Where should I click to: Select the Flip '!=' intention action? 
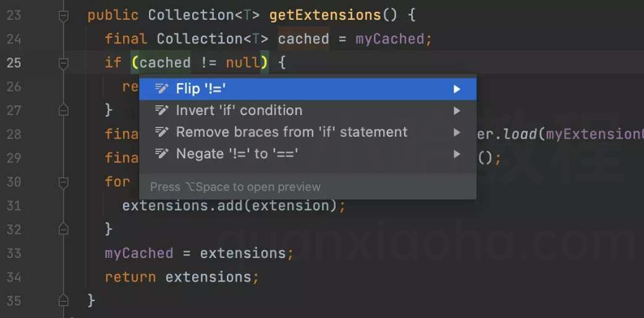tap(308, 89)
